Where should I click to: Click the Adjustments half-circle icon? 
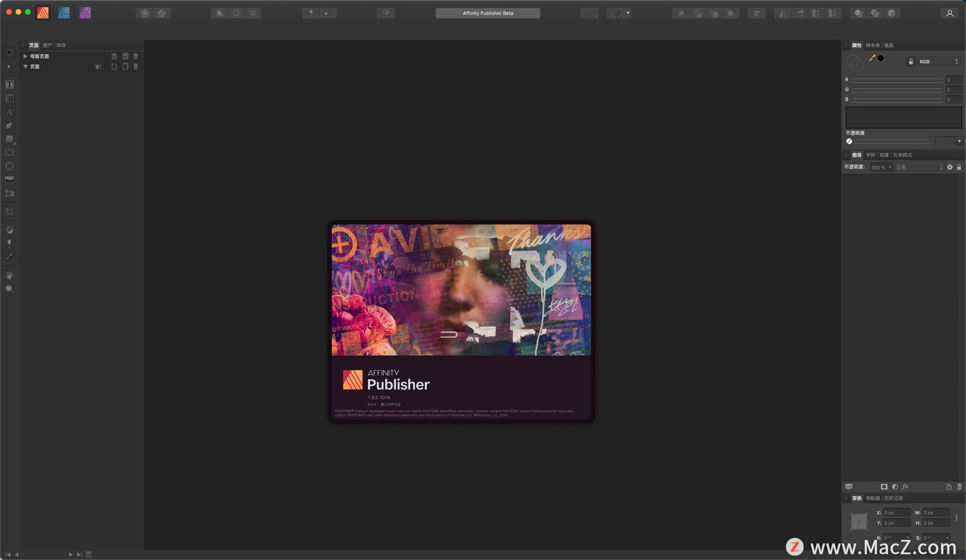tap(895, 487)
